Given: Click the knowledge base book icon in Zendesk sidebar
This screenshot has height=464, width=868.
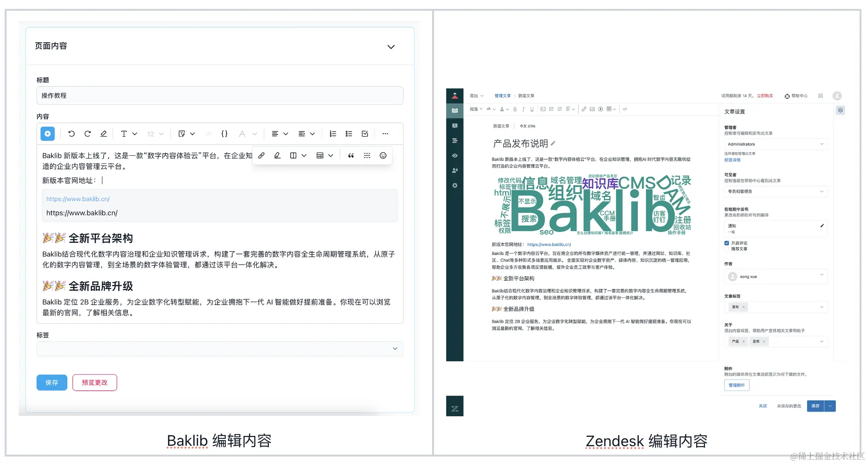Looking at the screenshot, I should tap(455, 111).
